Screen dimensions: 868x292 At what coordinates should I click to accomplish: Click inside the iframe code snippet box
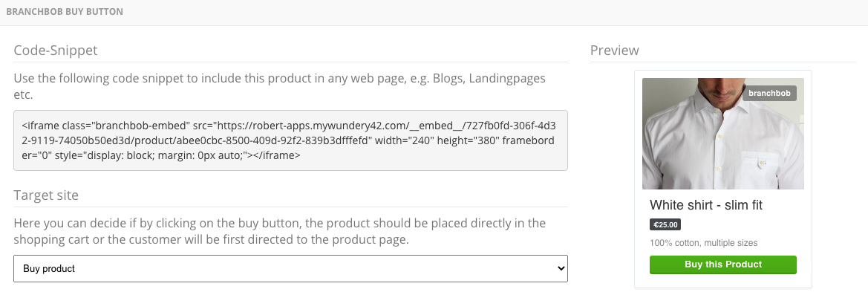click(290, 140)
